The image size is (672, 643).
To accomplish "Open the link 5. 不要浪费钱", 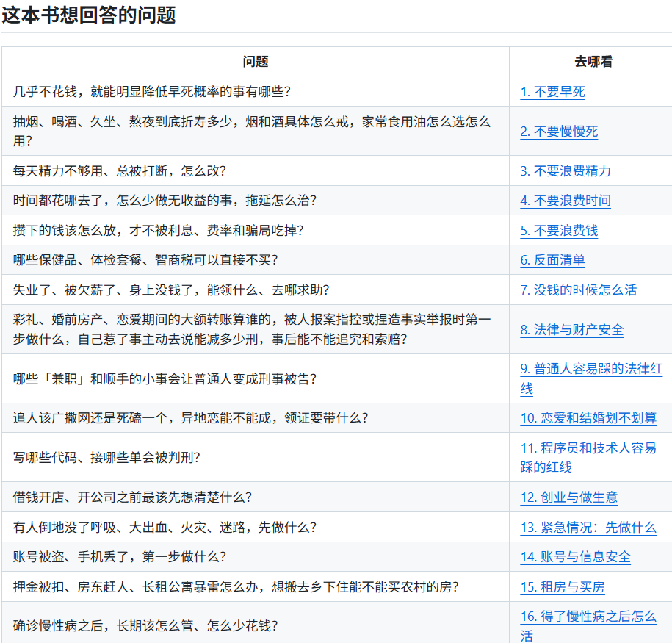I will tap(559, 231).
